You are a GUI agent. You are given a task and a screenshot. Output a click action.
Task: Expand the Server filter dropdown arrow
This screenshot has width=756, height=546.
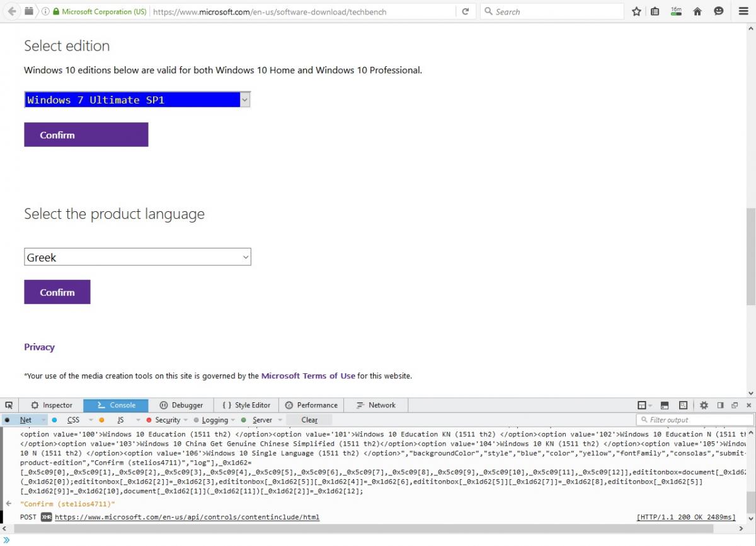(x=280, y=420)
